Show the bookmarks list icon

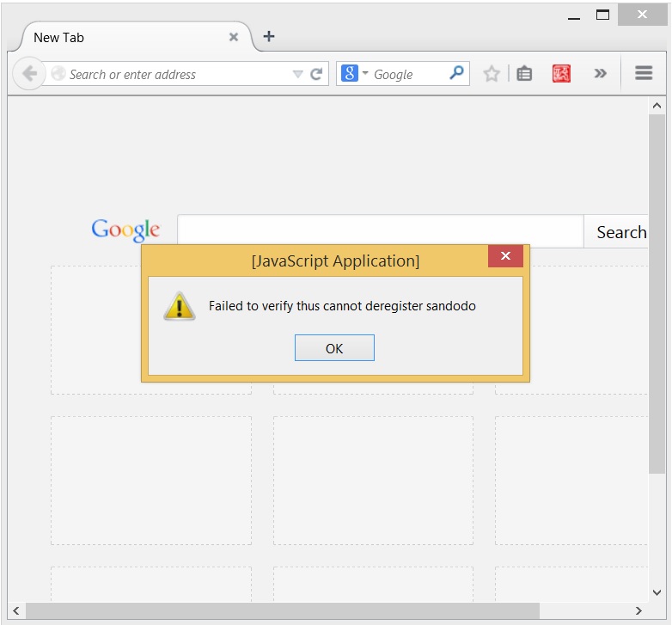click(524, 74)
